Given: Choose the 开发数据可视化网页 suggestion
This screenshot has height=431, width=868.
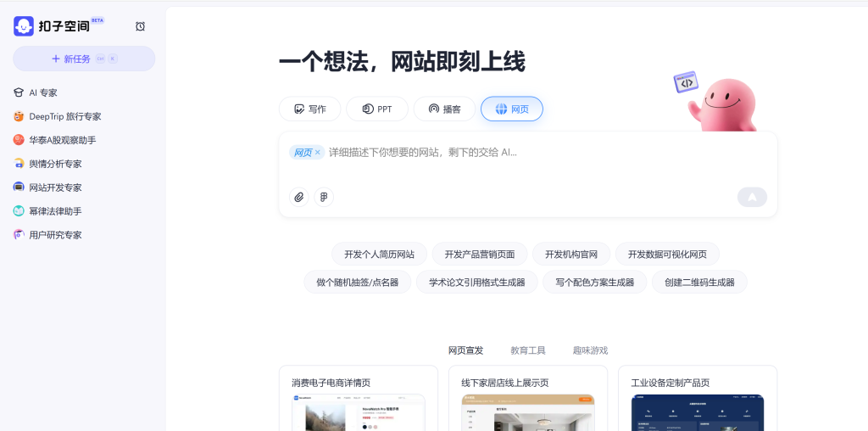Looking at the screenshot, I should click(x=668, y=255).
